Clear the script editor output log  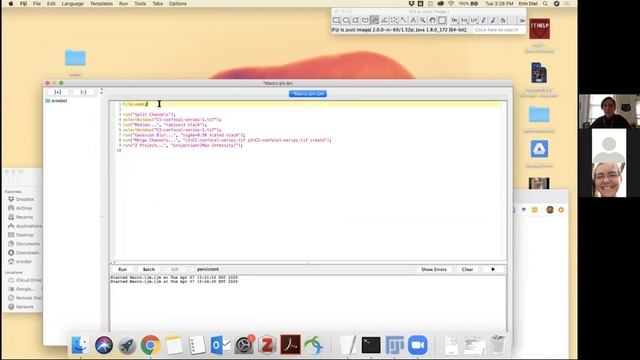pos(467,269)
